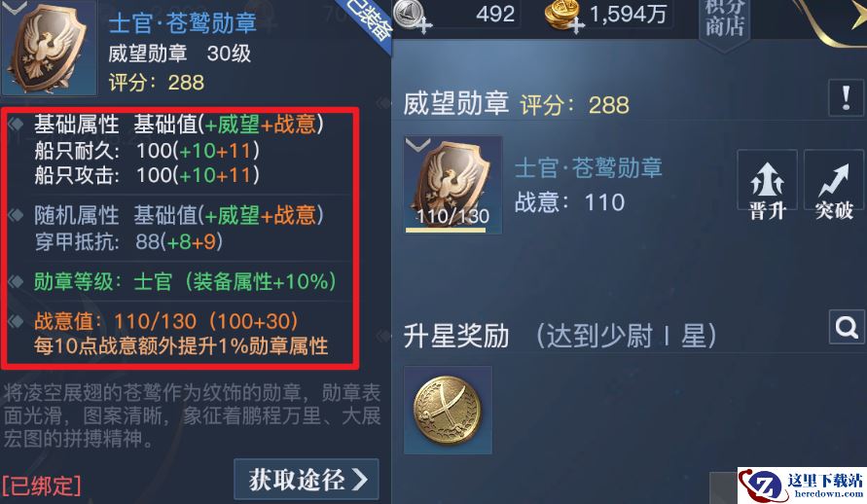Image resolution: width=867 pixels, height=504 pixels.
Task: Collapse chevron on tooltip medal icon
Action: click(x=15, y=7)
